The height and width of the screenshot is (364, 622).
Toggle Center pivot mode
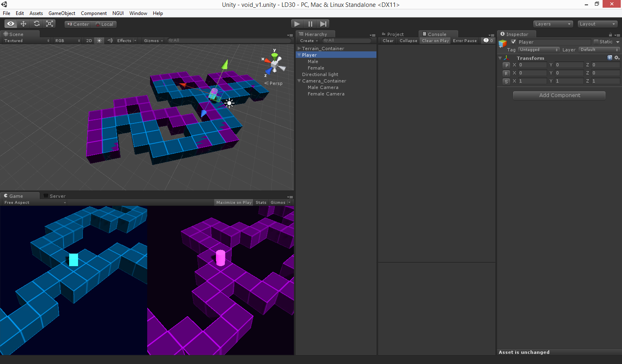[x=78, y=24]
